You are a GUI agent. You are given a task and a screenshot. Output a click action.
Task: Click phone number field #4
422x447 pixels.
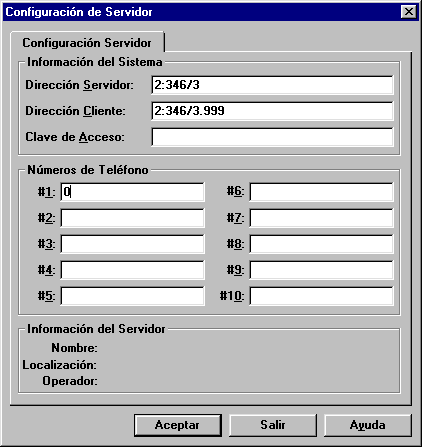click(x=132, y=270)
